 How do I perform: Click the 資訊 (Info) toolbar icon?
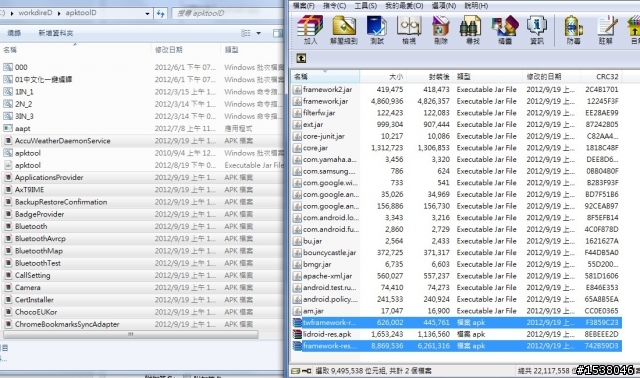537,29
